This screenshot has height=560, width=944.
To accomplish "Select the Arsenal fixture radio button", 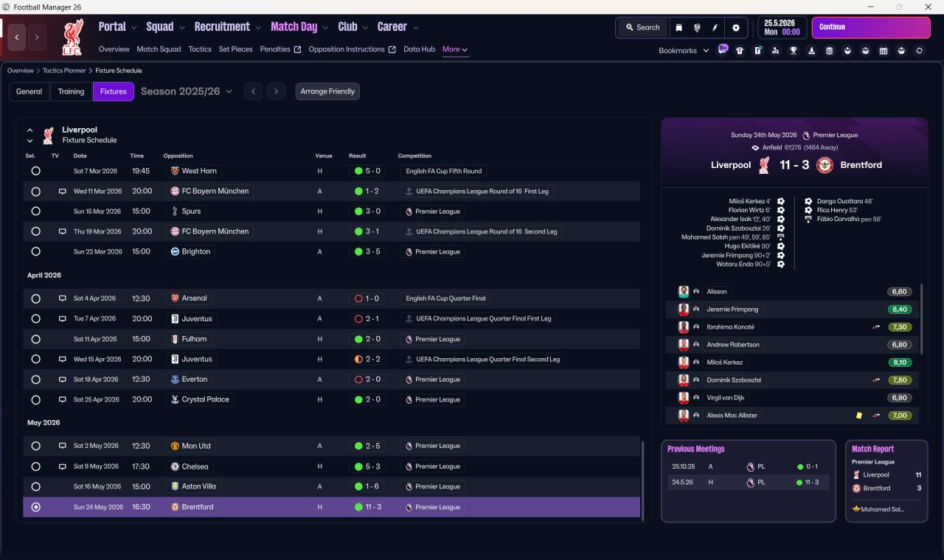I will point(35,298).
